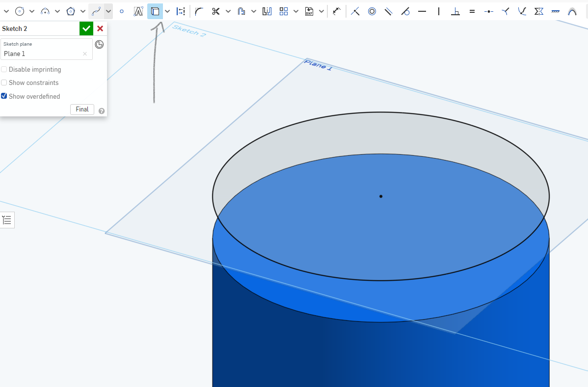Image resolution: width=588 pixels, height=387 pixels.
Task: Select the Linear pattern tool
Action: coord(284,12)
